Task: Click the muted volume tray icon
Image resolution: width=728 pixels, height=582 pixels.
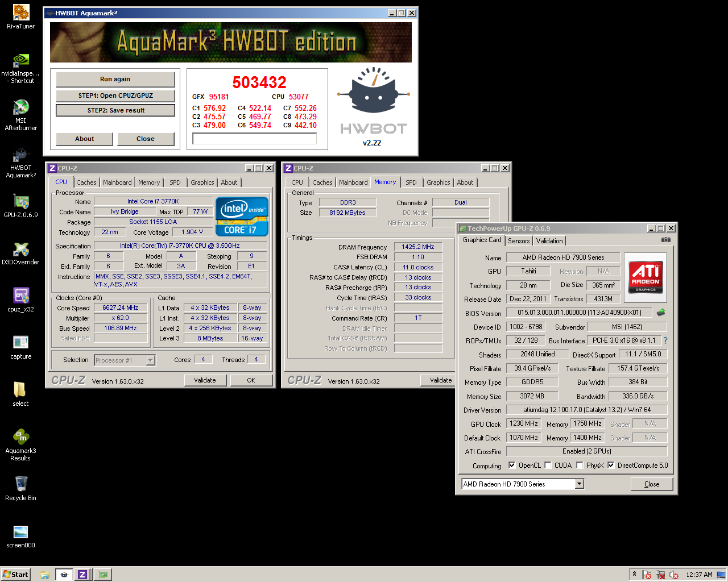Action: [675, 575]
